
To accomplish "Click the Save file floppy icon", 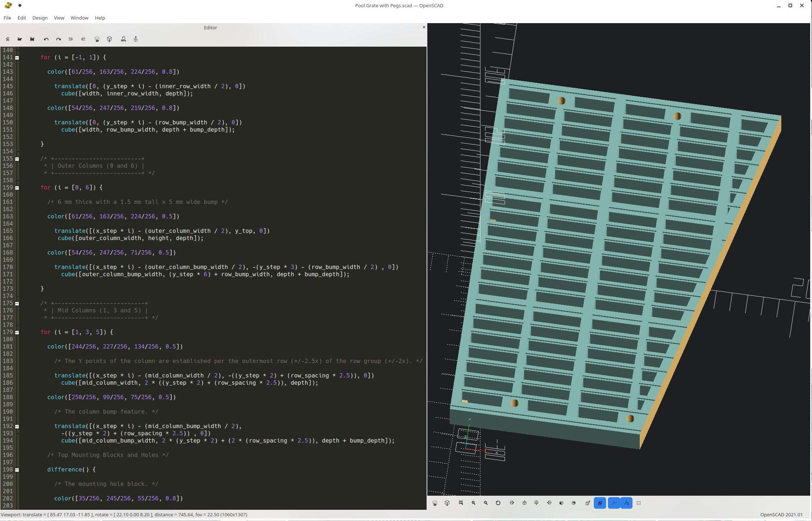I will pyautogui.click(x=32, y=39).
